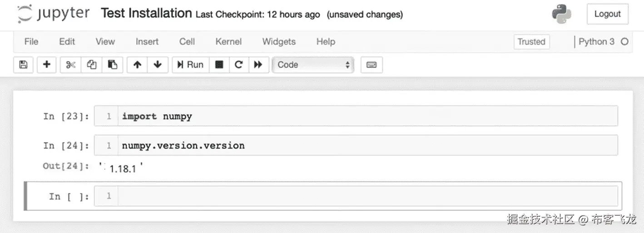Image resolution: width=644 pixels, height=233 pixels.
Task: Toggle the Trusted notebook indicator
Action: pos(531,42)
